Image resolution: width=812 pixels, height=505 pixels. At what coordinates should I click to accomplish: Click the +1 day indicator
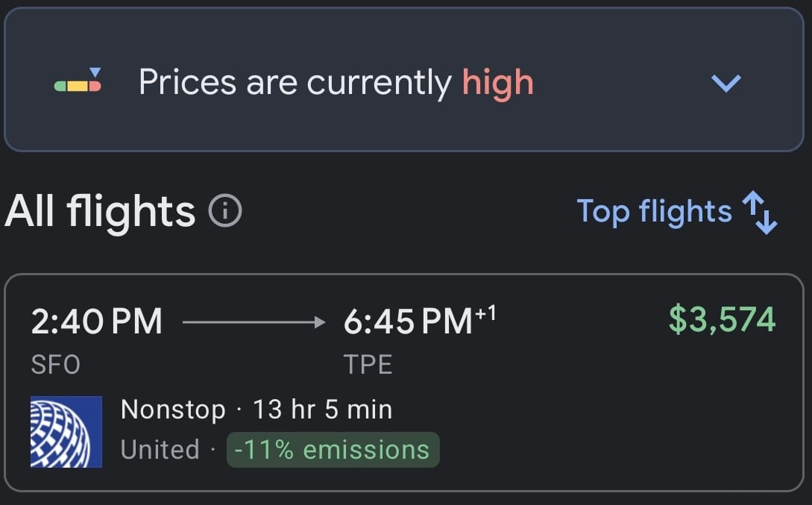click(x=485, y=313)
